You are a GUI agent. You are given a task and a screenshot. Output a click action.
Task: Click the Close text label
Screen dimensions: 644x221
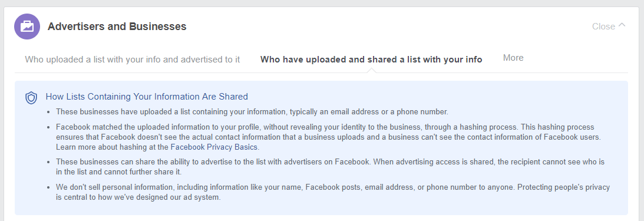[x=603, y=27]
